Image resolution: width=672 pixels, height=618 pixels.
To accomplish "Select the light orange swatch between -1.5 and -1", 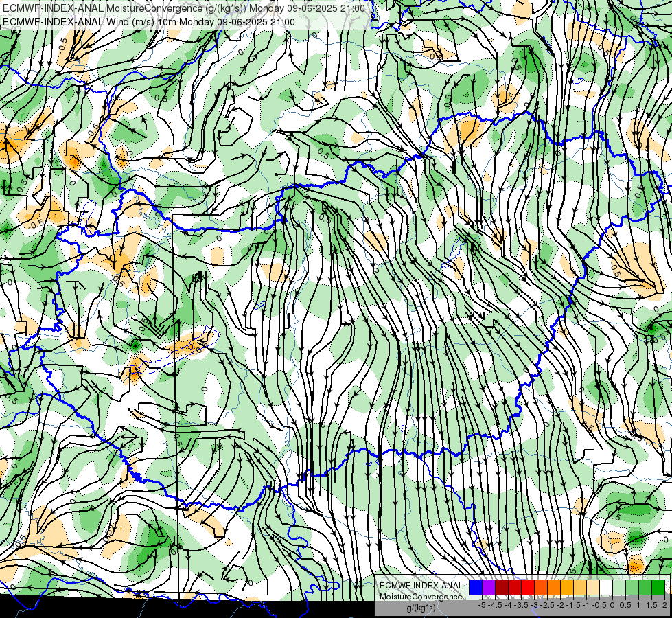I will click(580, 588).
